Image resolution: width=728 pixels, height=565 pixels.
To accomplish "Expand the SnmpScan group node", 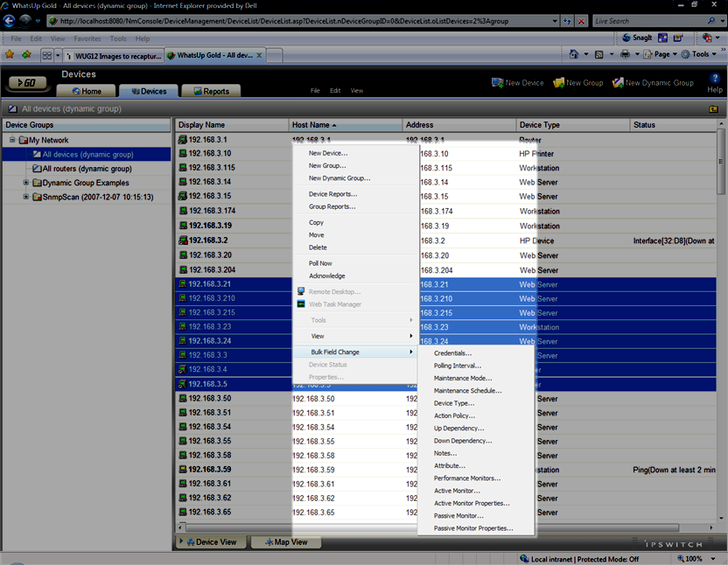I will pos(26,197).
